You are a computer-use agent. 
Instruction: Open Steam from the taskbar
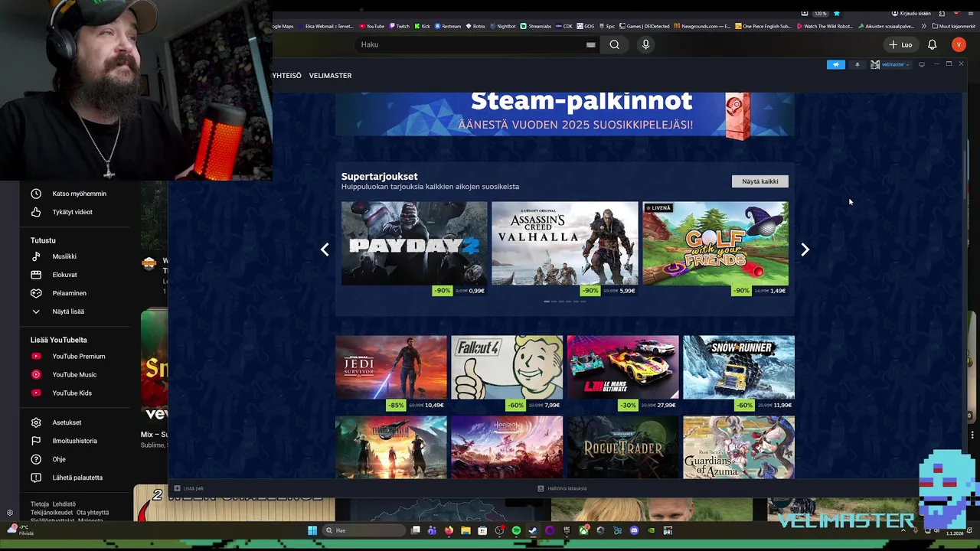tap(533, 530)
